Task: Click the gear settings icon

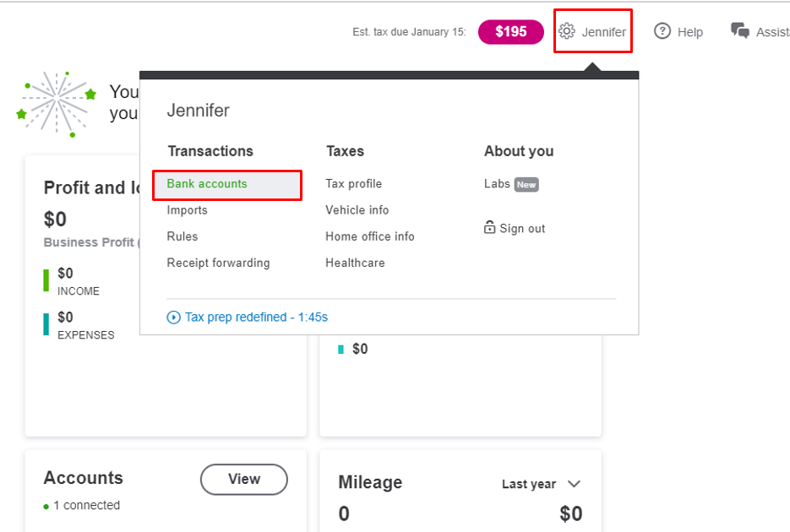Action: click(566, 32)
